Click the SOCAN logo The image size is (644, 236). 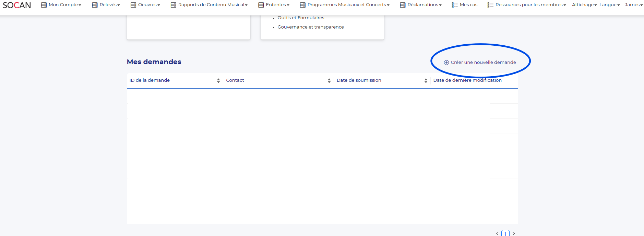[x=17, y=5]
